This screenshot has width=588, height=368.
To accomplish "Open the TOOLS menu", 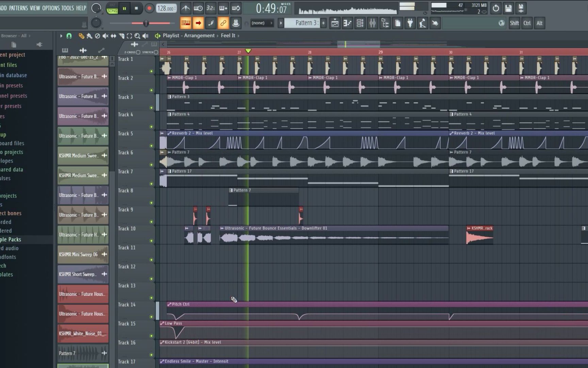I will tap(67, 8).
